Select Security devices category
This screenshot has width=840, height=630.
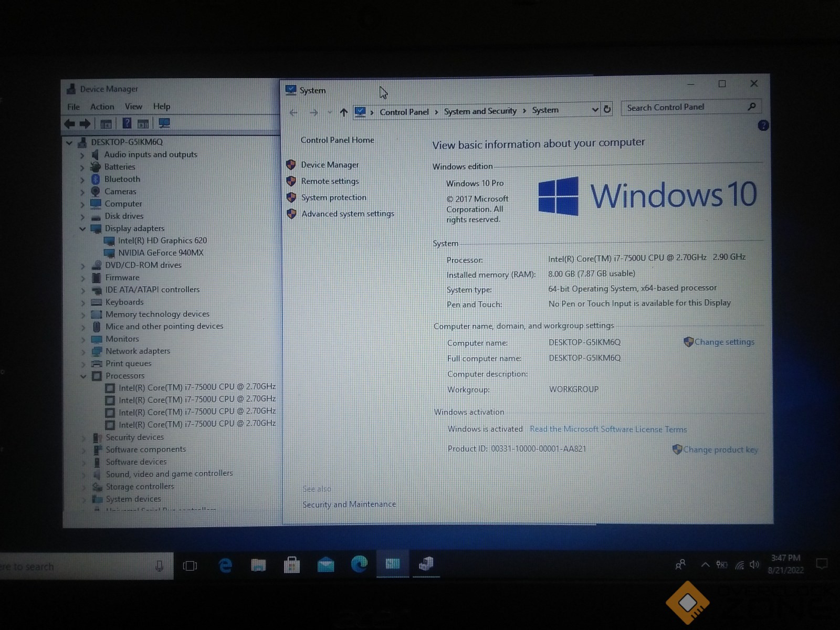135,437
